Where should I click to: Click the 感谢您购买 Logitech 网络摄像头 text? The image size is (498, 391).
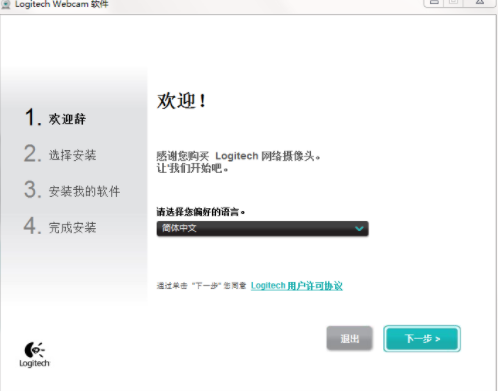tap(238, 156)
